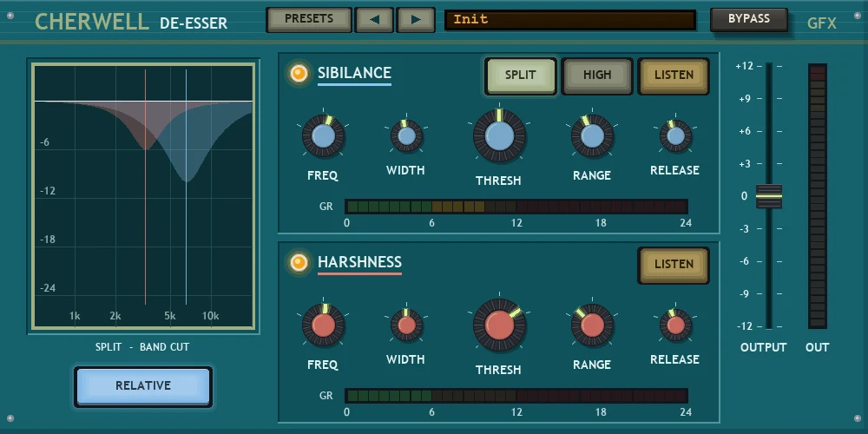
Task: Click the OUTPUT label under the fader
Action: tap(763, 348)
